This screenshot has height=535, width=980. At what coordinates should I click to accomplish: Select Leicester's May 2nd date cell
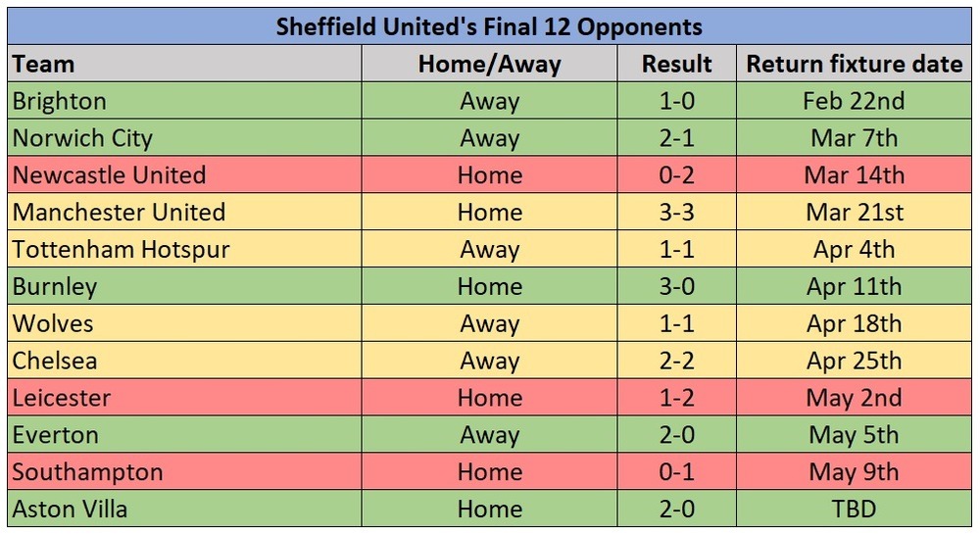click(x=854, y=398)
